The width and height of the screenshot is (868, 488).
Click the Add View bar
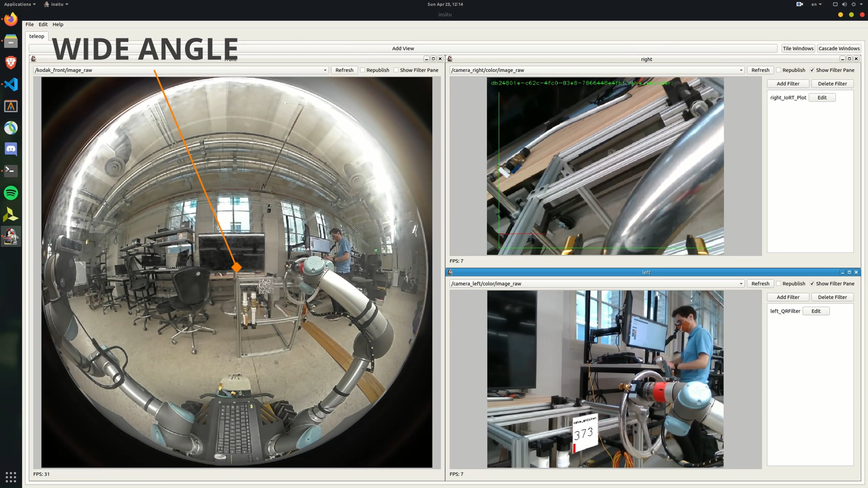pyautogui.click(x=403, y=48)
